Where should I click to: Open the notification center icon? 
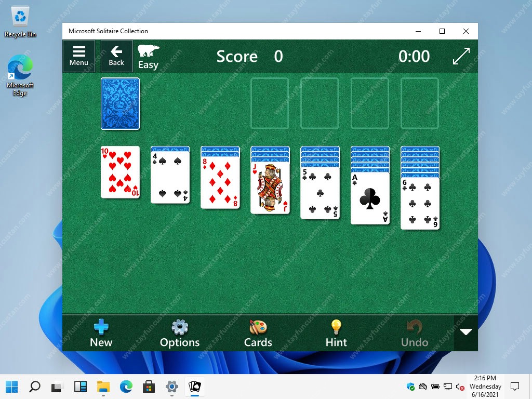pos(515,386)
